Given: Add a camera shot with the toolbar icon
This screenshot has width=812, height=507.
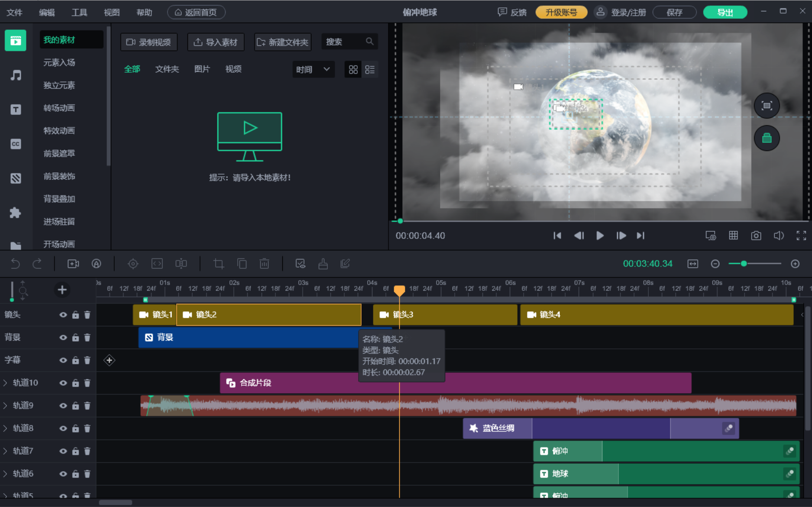Looking at the screenshot, I should tap(73, 264).
